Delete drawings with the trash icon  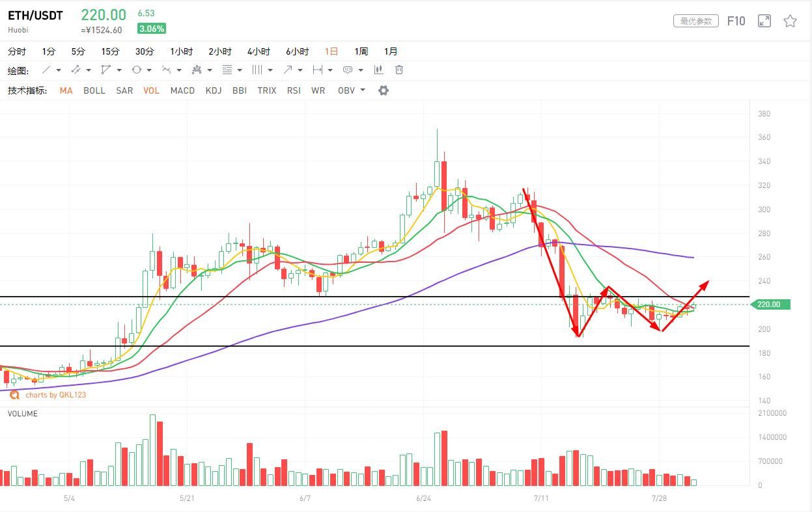click(399, 70)
